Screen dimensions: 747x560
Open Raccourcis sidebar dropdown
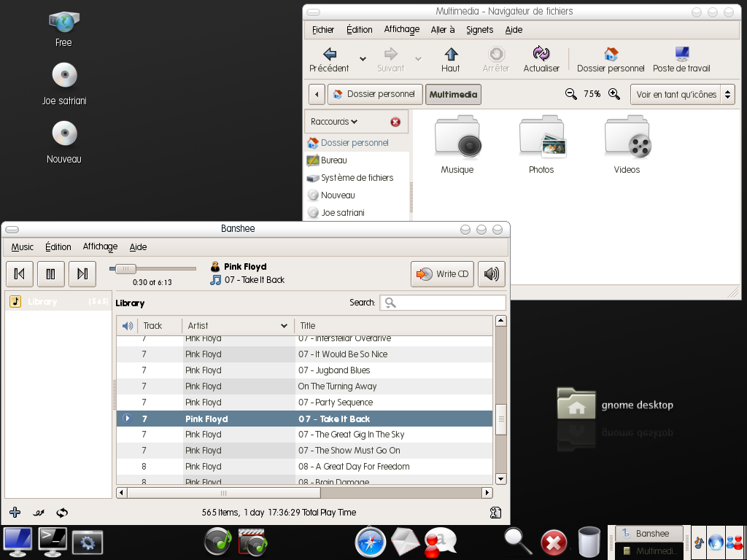click(x=334, y=122)
